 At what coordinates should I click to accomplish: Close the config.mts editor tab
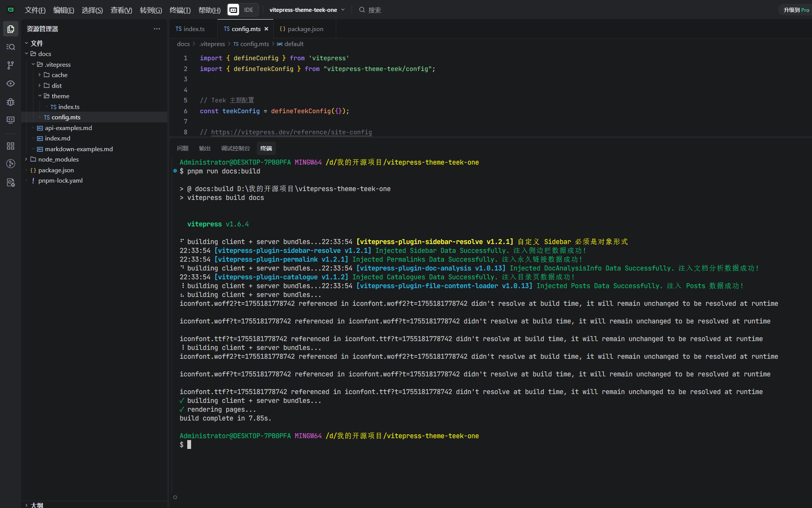266,29
